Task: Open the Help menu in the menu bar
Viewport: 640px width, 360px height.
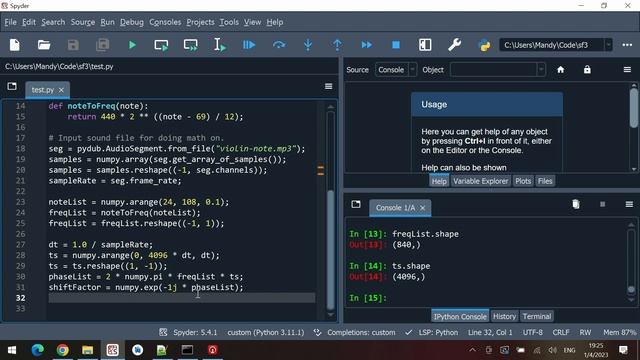Action: (x=275, y=22)
